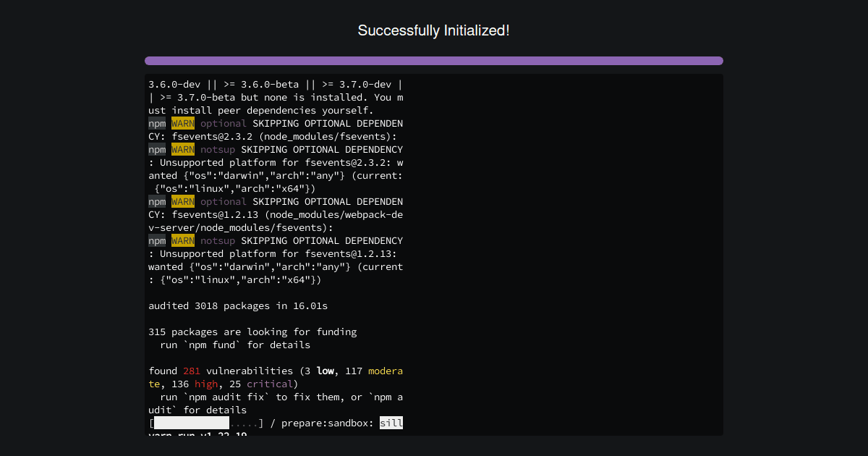The width and height of the screenshot is (868, 456).
Task: Click the highlighted 'sill' indicator at the bottom
Action: tap(391, 423)
